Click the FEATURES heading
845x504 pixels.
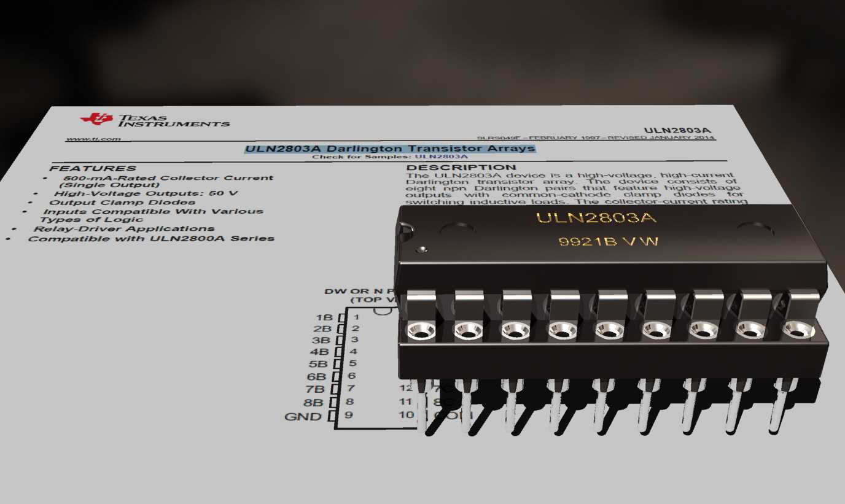(93, 168)
